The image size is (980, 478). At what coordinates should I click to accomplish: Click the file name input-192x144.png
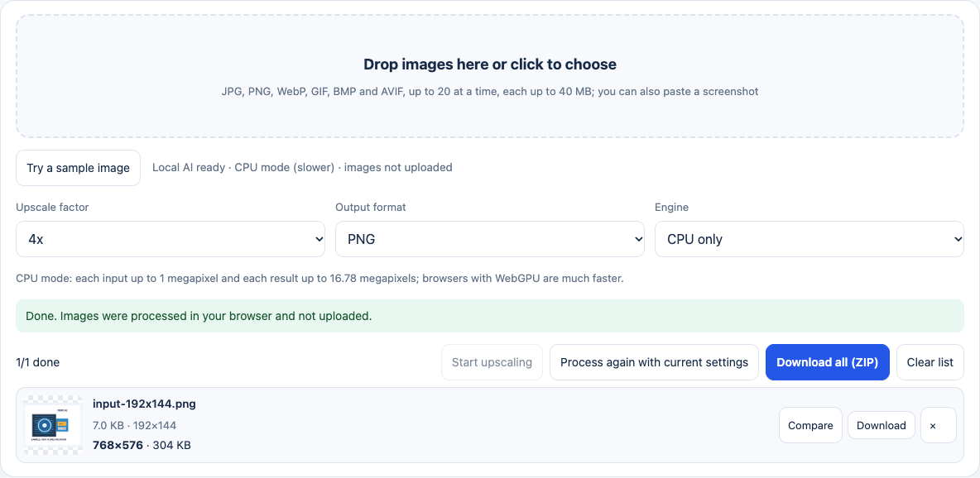pyautogui.click(x=144, y=404)
